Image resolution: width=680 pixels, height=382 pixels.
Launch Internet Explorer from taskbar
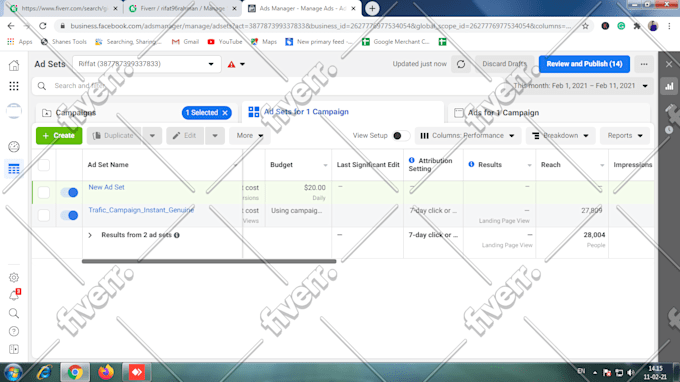click(x=44, y=372)
